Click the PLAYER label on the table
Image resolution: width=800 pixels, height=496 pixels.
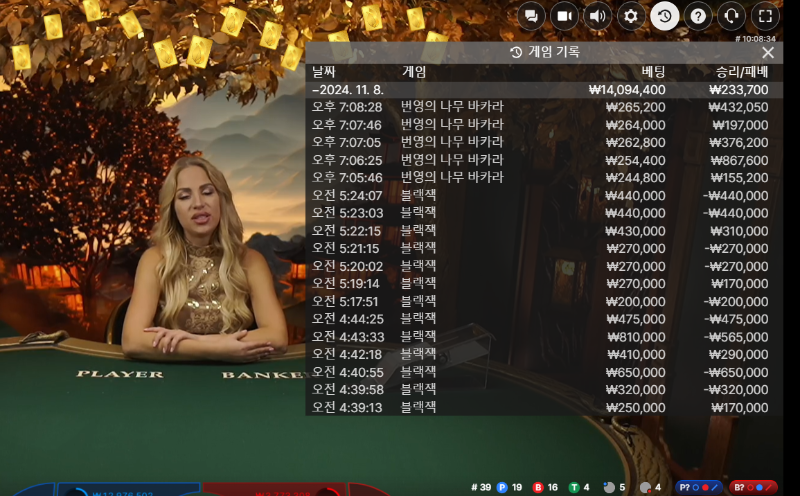click(x=120, y=374)
